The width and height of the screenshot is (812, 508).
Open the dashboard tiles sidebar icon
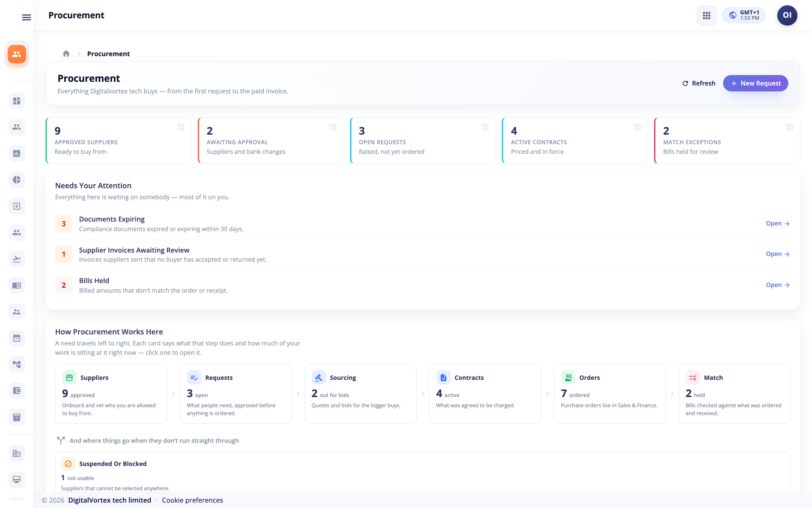coord(17,101)
